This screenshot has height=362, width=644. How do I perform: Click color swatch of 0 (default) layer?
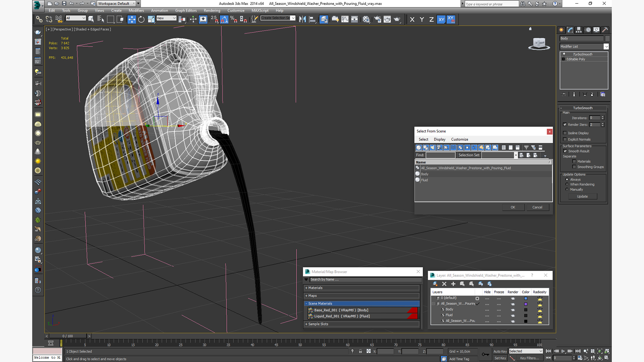526,298
